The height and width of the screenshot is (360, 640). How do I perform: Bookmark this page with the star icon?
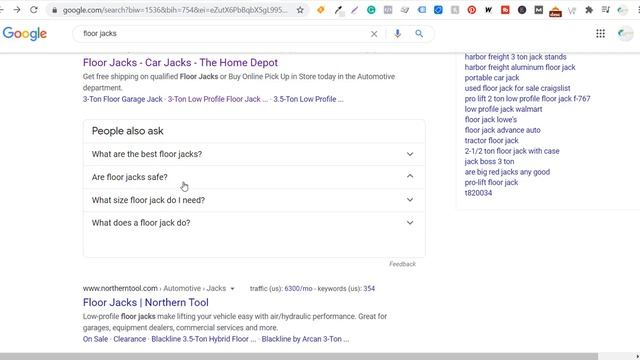[300, 10]
